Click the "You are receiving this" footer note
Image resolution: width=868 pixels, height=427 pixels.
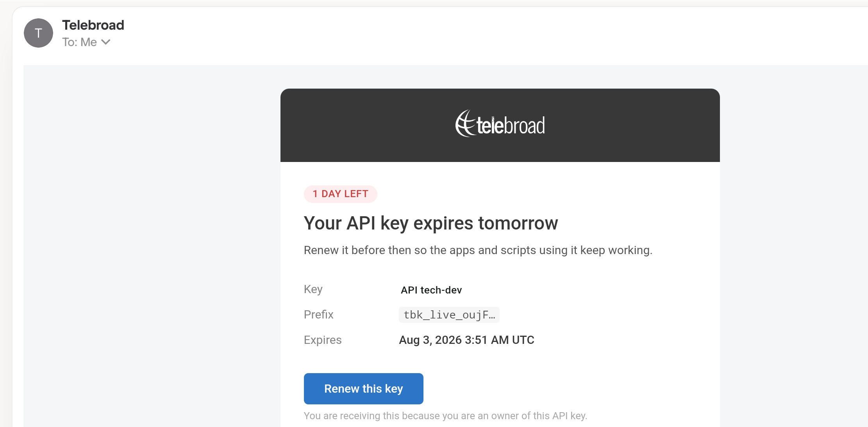click(445, 416)
